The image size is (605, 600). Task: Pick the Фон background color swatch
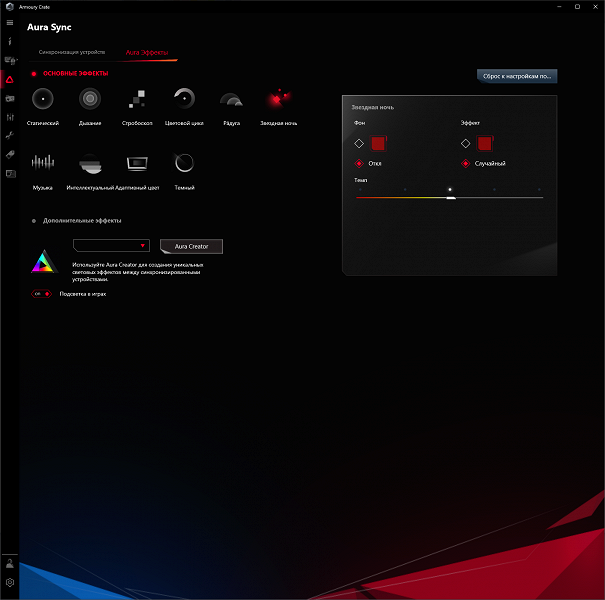point(378,144)
